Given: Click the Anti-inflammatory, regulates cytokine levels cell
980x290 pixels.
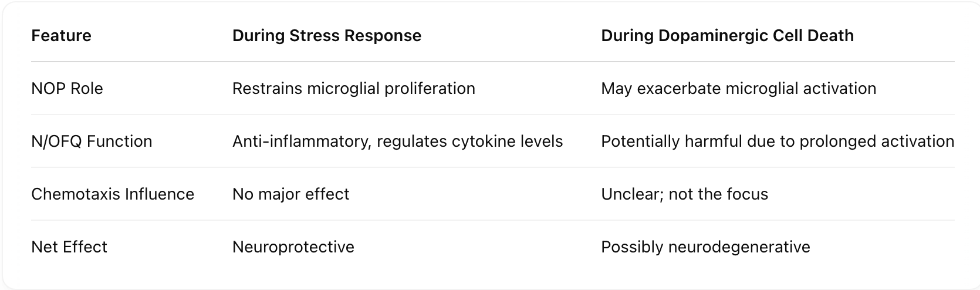Looking at the screenshot, I should click(397, 141).
